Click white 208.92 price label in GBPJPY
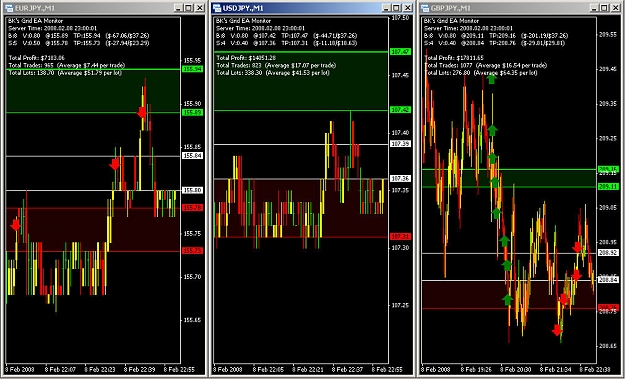Image resolution: width=625 pixels, height=379 pixels. tap(608, 253)
